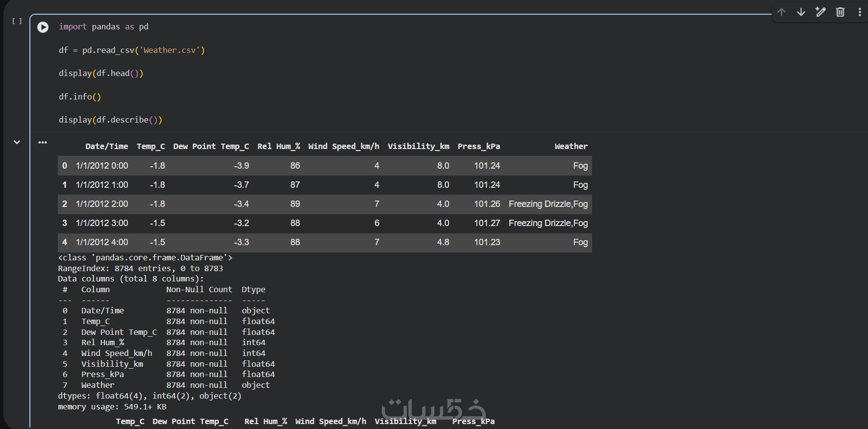Image resolution: width=868 pixels, height=429 pixels.
Task: Select the '1/1/2012 4:00' date cell
Action: tap(102, 242)
